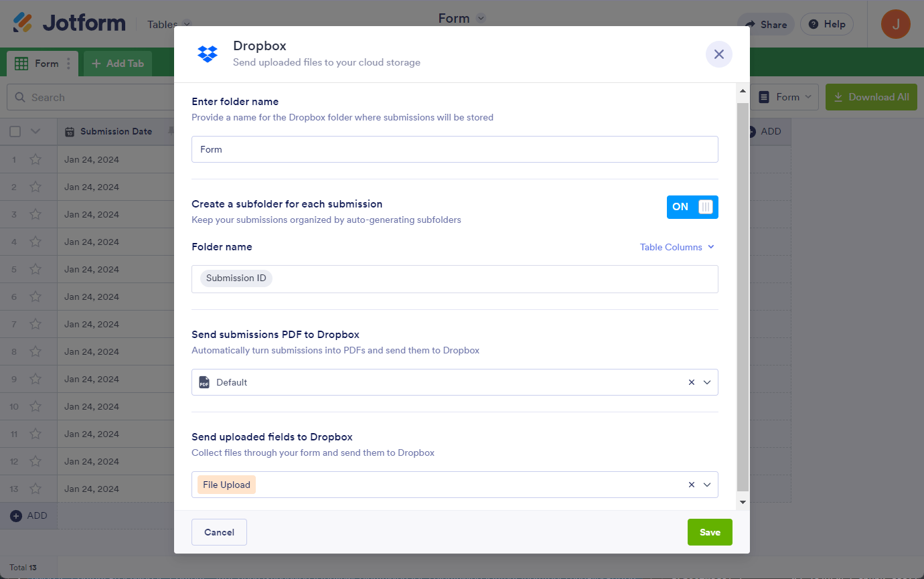Save the Dropbox settings
Image resolution: width=924 pixels, height=579 pixels.
tap(709, 532)
